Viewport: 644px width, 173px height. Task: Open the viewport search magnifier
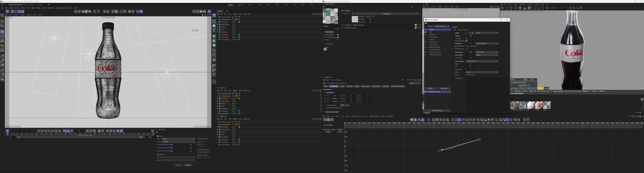tap(2, 15)
